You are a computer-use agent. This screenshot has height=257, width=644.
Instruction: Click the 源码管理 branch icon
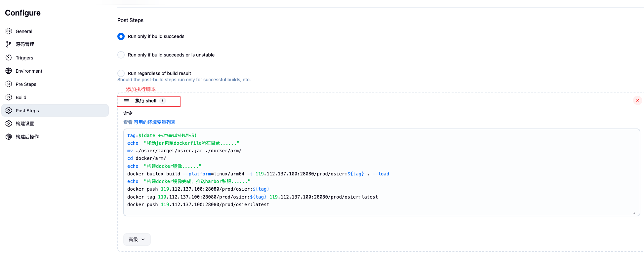pos(9,44)
